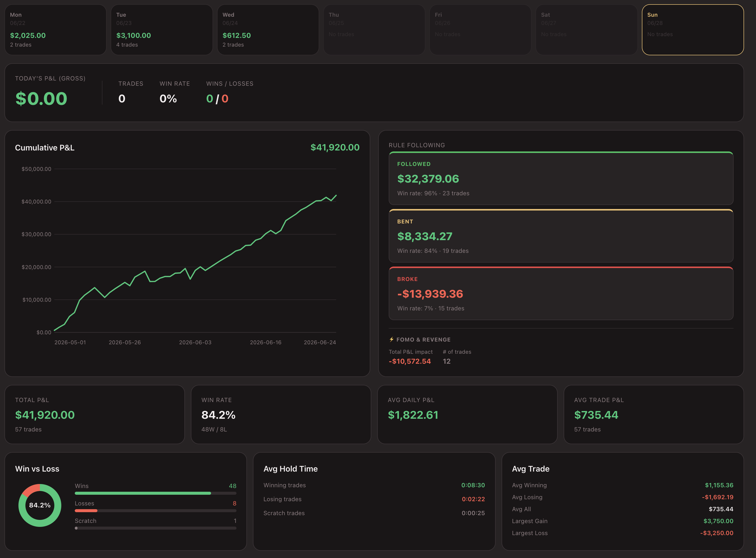Click the Today's P&L $0.00 value
The height and width of the screenshot is (558, 756).
coord(41,99)
